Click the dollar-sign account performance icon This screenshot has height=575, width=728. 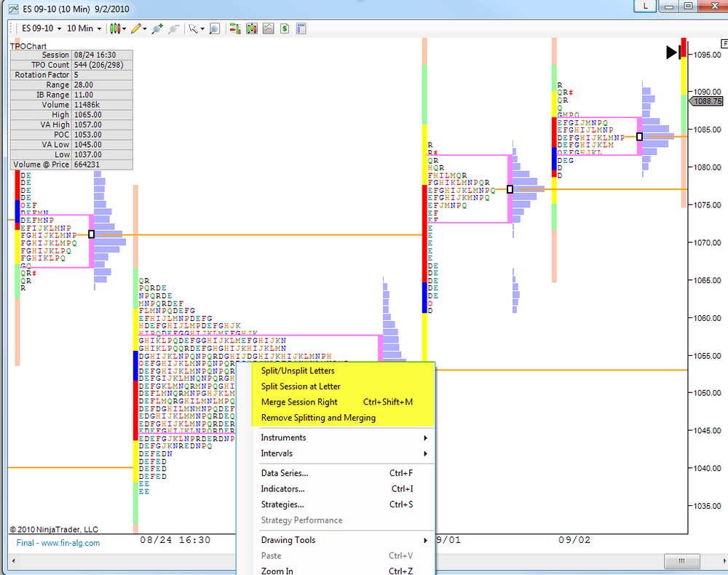284,28
